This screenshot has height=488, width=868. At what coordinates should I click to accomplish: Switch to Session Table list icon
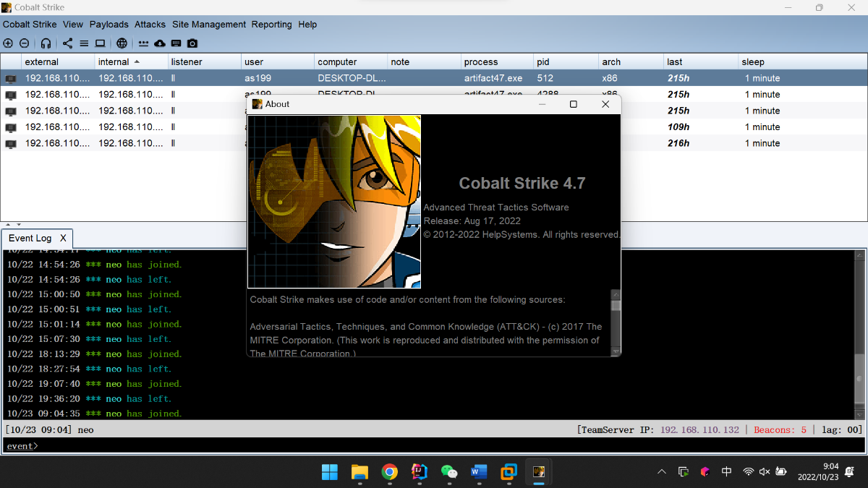click(x=84, y=43)
